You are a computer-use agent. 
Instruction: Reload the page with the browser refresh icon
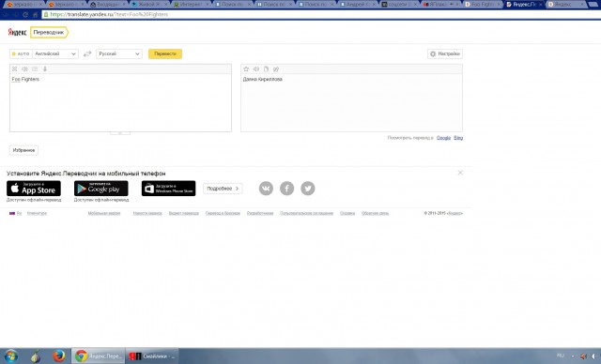coord(25,15)
